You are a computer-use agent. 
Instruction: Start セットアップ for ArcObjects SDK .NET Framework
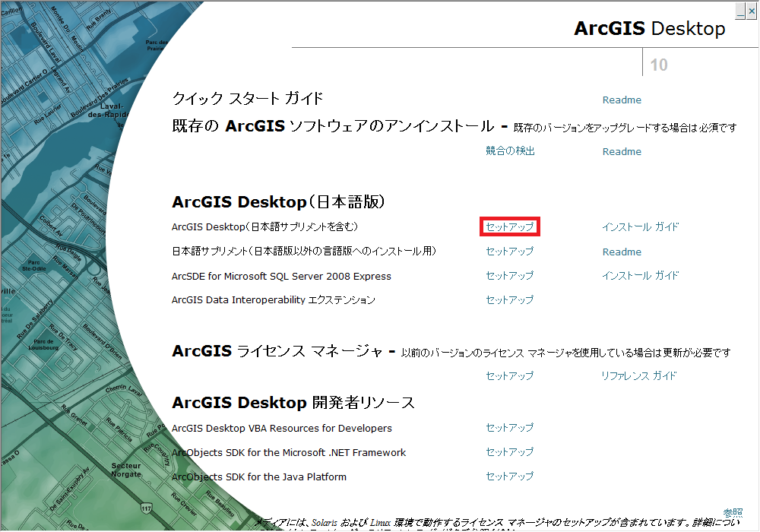point(509,451)
